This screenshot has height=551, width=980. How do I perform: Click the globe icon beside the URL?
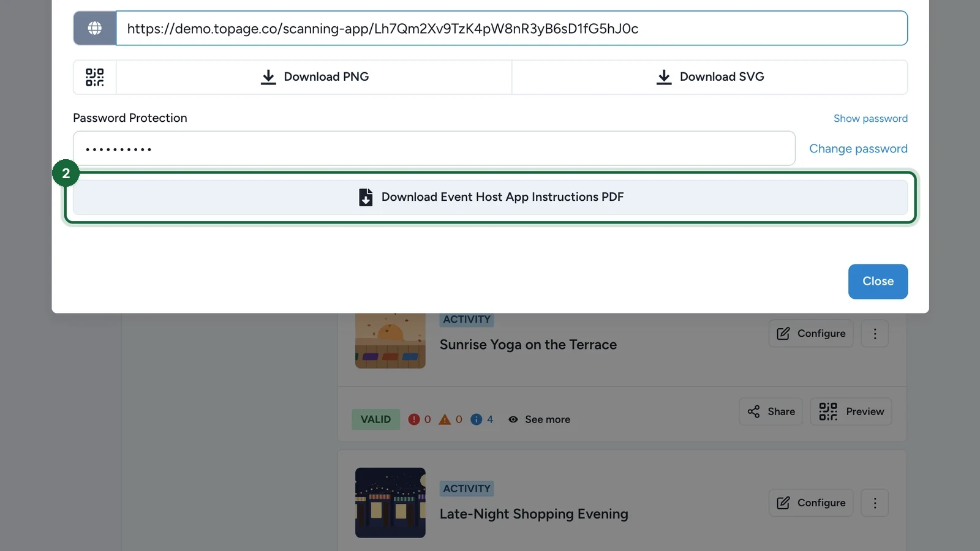(95, 28)
